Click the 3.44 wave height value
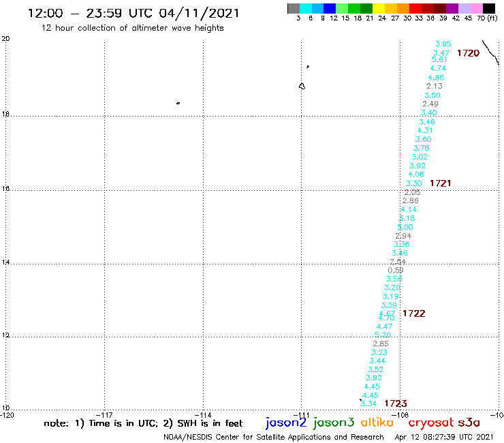The height and width of the screenshot is (443, 504). pos(377,361)
